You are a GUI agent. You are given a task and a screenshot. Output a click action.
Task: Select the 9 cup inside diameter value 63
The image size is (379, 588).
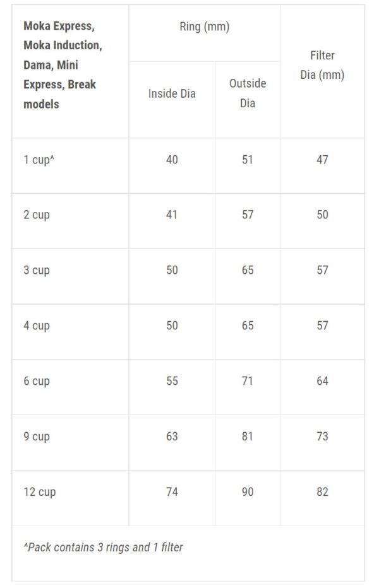click(x=172, y=437)
